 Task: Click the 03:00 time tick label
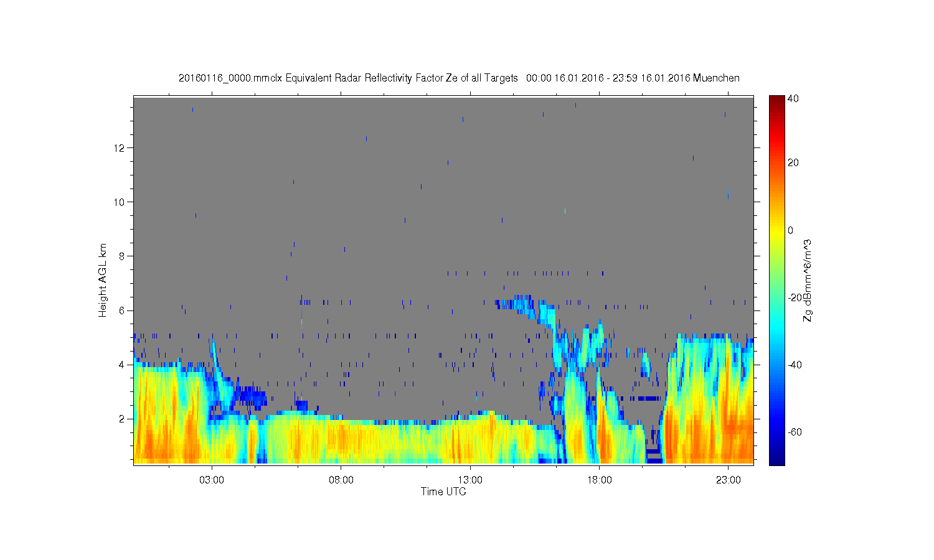212,480
